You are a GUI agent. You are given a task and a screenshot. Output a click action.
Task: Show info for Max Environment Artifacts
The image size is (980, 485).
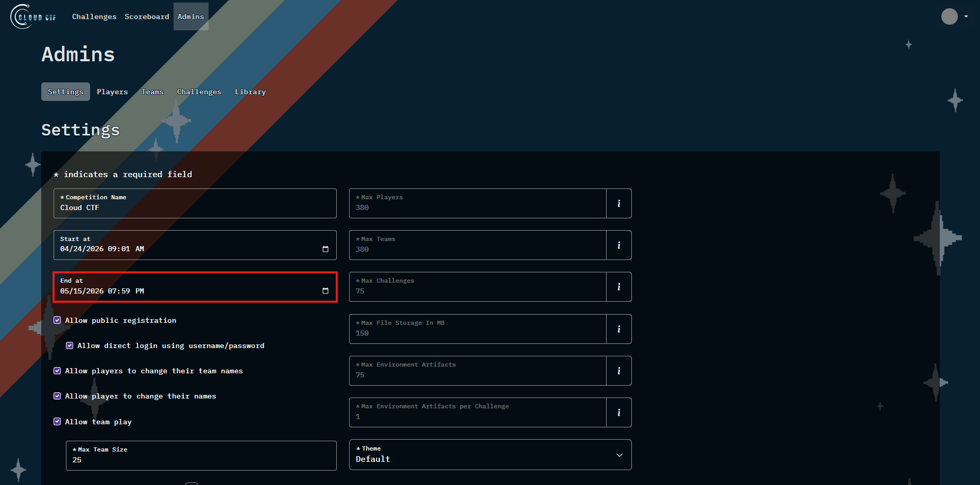pos(619,371)
